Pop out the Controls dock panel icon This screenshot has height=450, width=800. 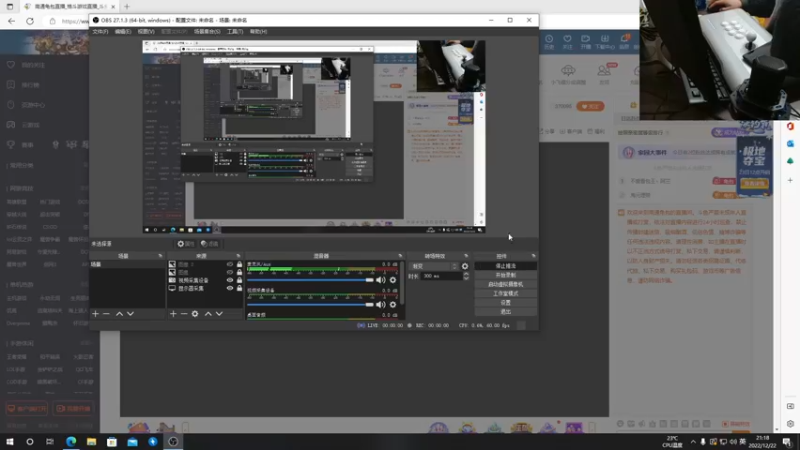pyautogui.click(x=533, y=256)
